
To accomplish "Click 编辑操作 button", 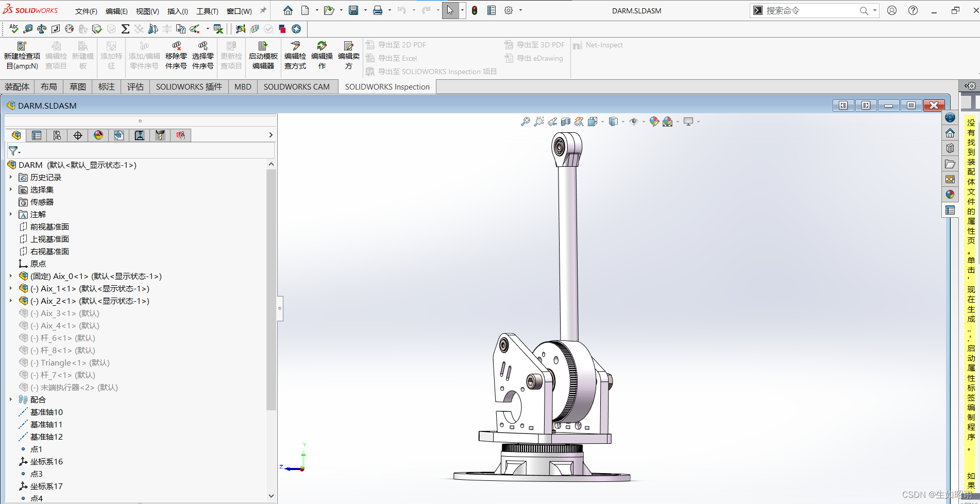I will (x=322, y=56).
